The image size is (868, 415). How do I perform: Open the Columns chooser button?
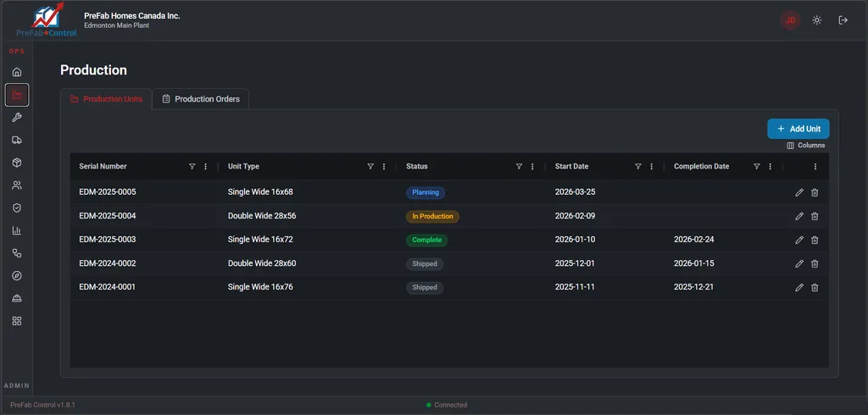pyautogui.click(x=806, y=146)
